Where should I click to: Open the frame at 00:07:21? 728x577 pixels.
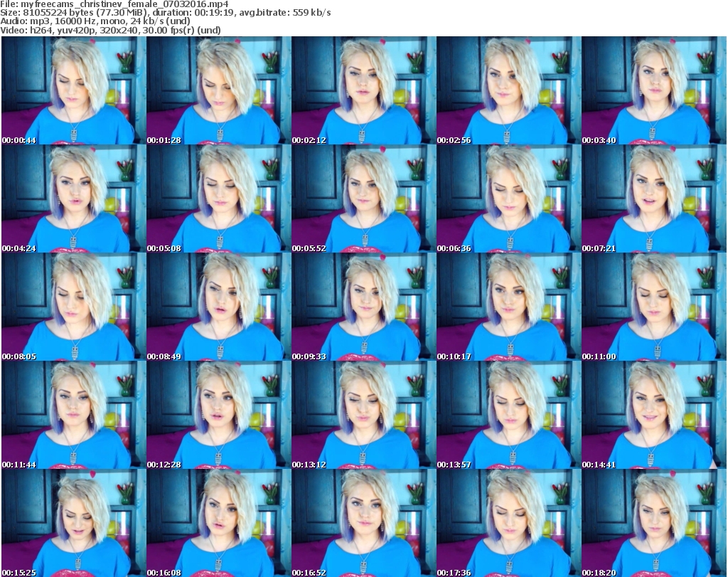pyautogui.click(x=654, y=198)
